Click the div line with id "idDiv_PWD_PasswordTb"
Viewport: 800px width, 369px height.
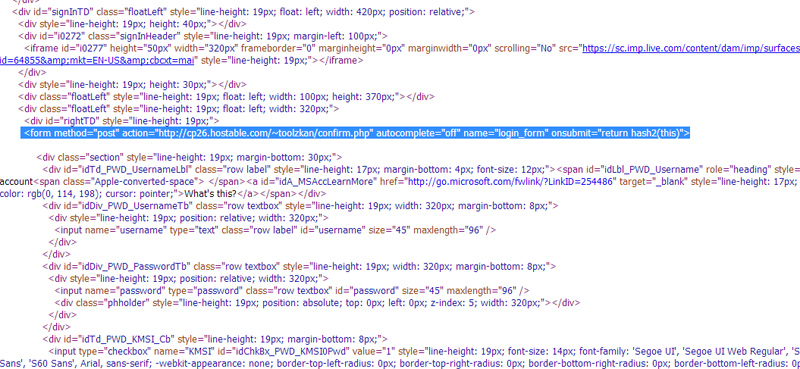[299, 267]
